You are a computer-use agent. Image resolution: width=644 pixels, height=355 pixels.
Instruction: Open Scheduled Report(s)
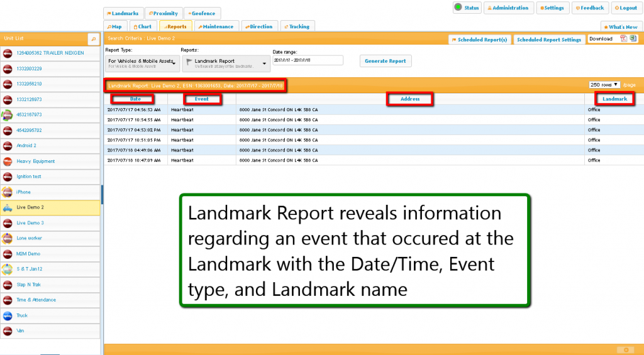pyautogui.click(x=480, y=40)
